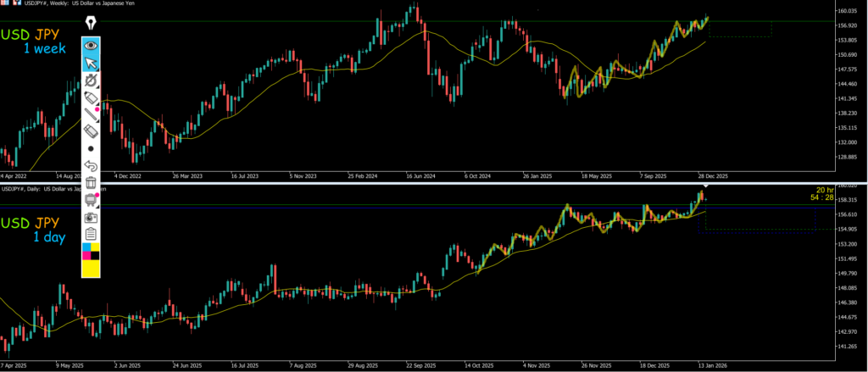Take a screenshot with the camera icon

91,217
